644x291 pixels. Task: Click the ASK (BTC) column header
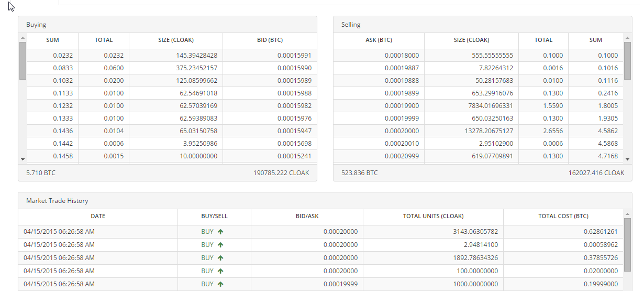point(379,40)
